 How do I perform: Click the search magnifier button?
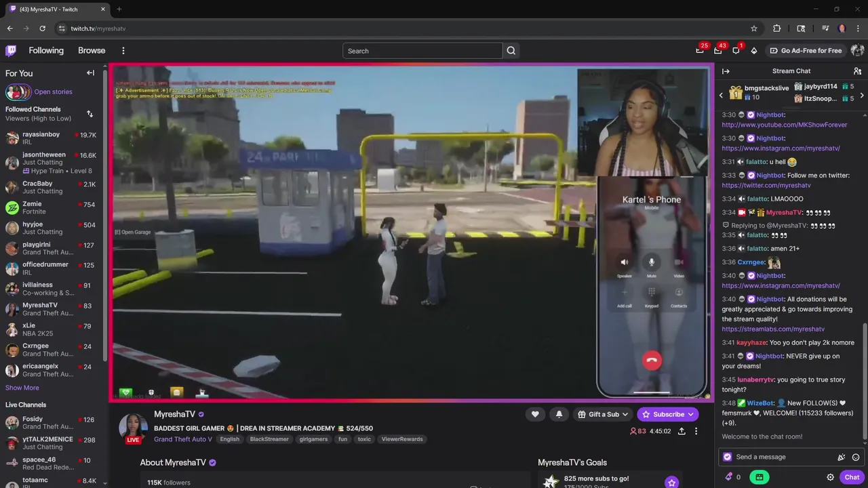pos(511,51)
